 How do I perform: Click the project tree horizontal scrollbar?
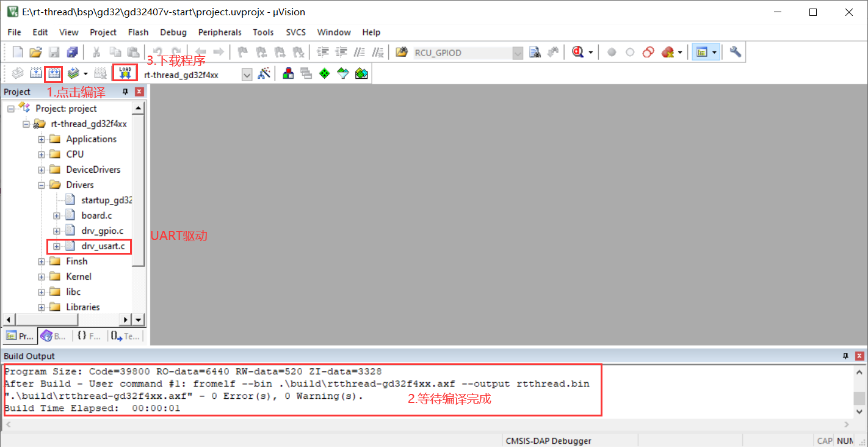pos(67,319)
